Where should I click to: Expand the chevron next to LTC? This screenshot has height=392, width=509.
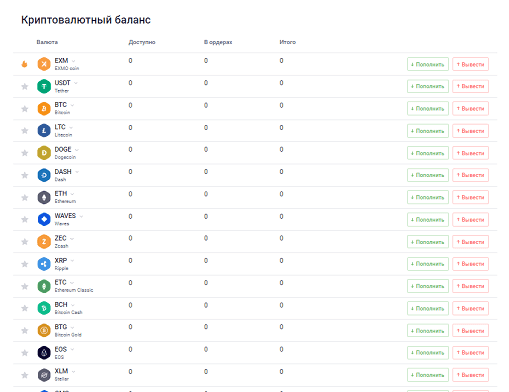71,127
